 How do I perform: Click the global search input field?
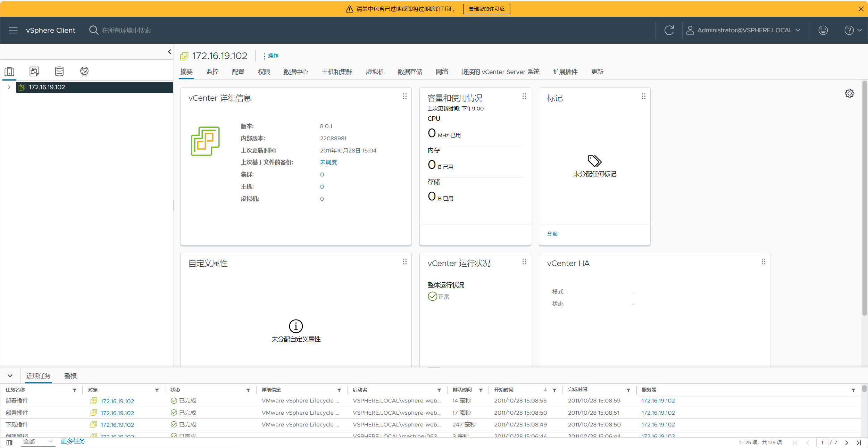[126, 30]
